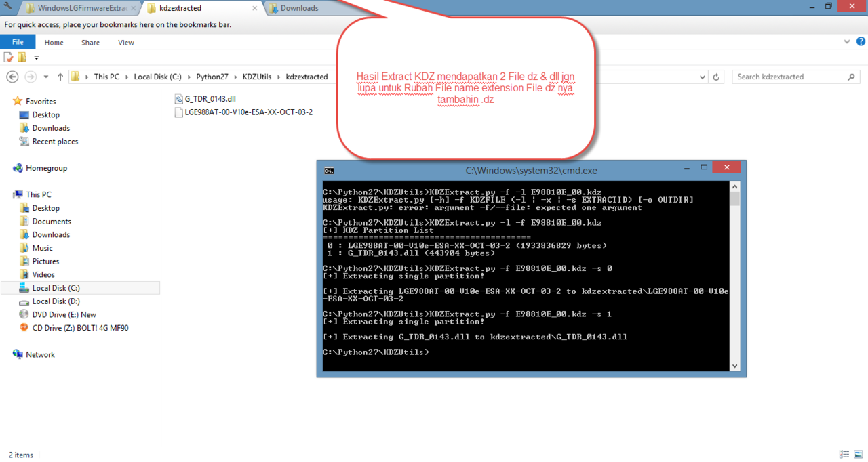Click kdzextracted in address breadcrumb
868x462 pixels.
coord(307,77)
